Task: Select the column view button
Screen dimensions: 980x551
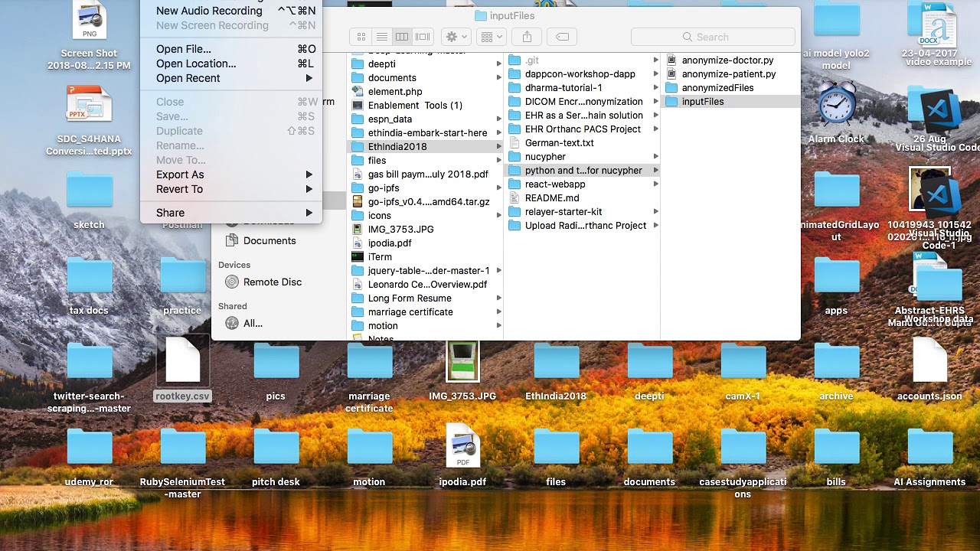Action: click(402, 37)
